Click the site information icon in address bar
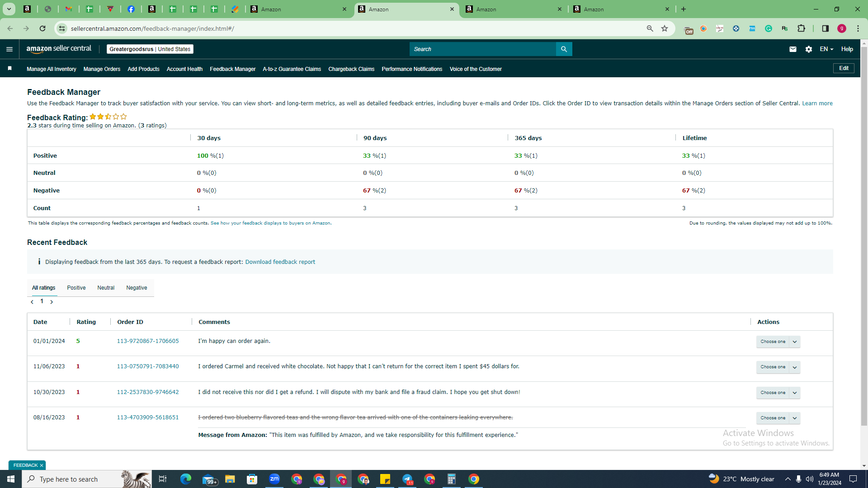Viewport: 868px width, 488px height. [x=62, y=28]
